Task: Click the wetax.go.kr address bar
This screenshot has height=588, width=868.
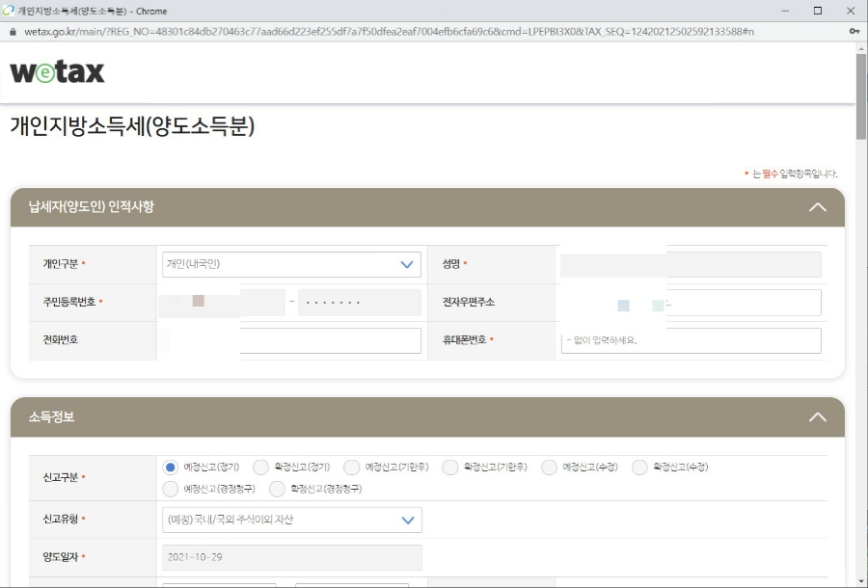Action: click(289, 31)
